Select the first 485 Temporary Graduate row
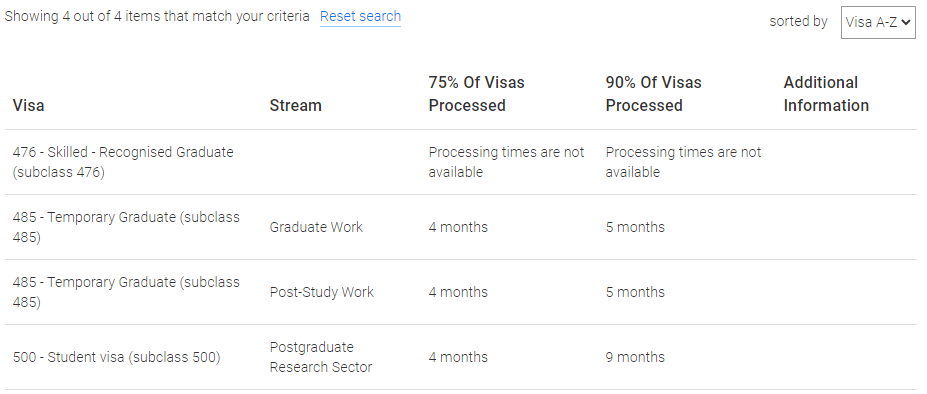This screenshot has height=394, width=927. pyautogui.click(x=461, y=227)
